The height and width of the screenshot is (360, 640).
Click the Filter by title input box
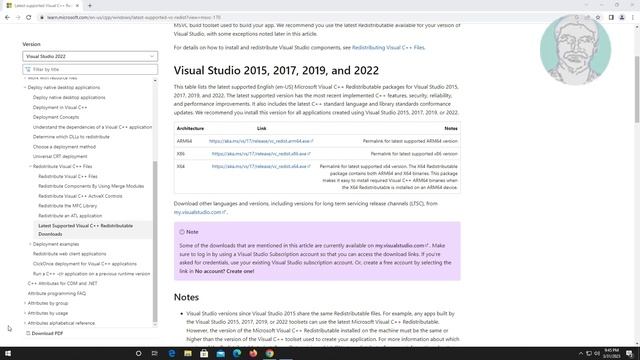(x=90, y=69)
